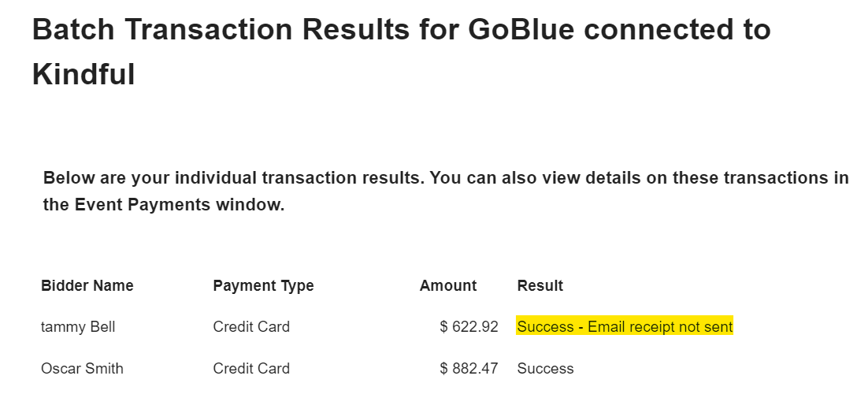Click Credit Card in Oscar Smith row

pyautogui.click(x=251, y=368)
